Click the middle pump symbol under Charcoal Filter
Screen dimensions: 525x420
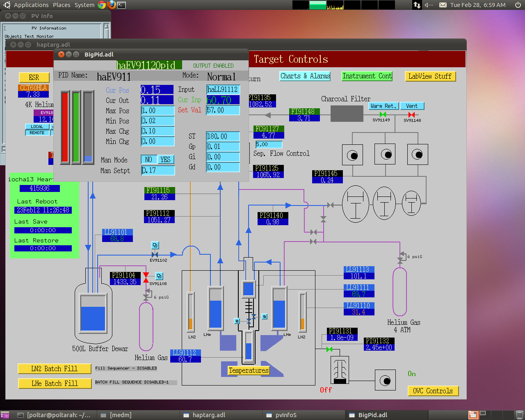[385, 154]
